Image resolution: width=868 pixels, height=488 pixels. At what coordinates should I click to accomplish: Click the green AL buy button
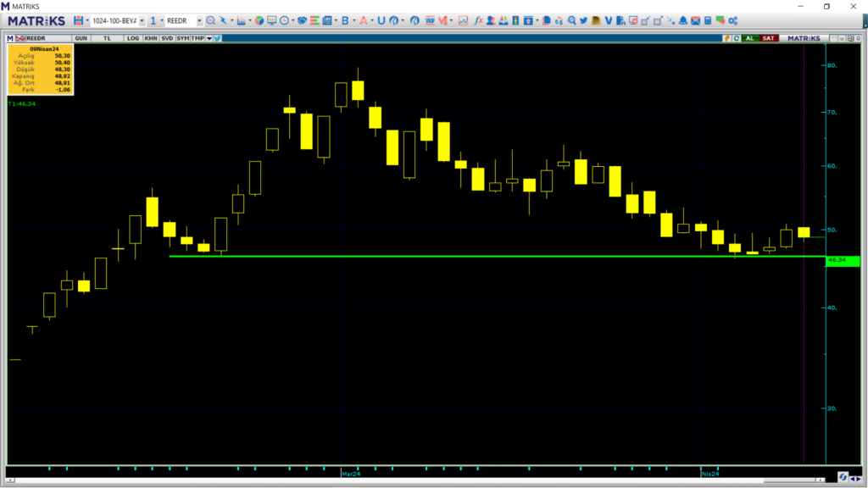[x=749, y=37]
